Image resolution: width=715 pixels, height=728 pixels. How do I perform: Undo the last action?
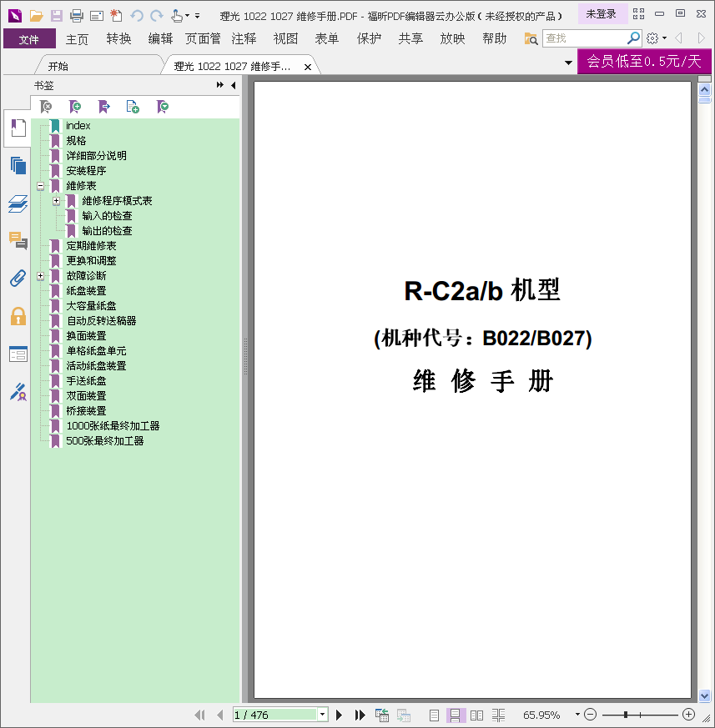(137, 16)
